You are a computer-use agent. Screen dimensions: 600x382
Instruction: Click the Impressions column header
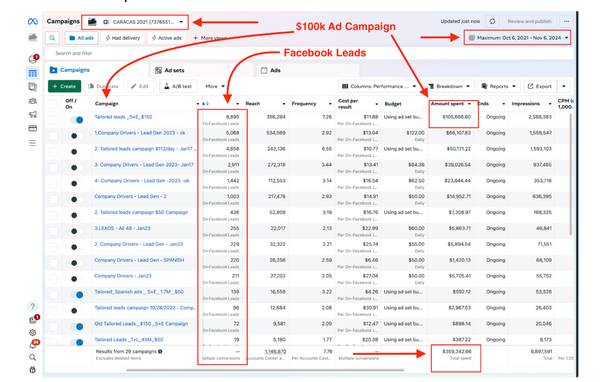point(525,104)
